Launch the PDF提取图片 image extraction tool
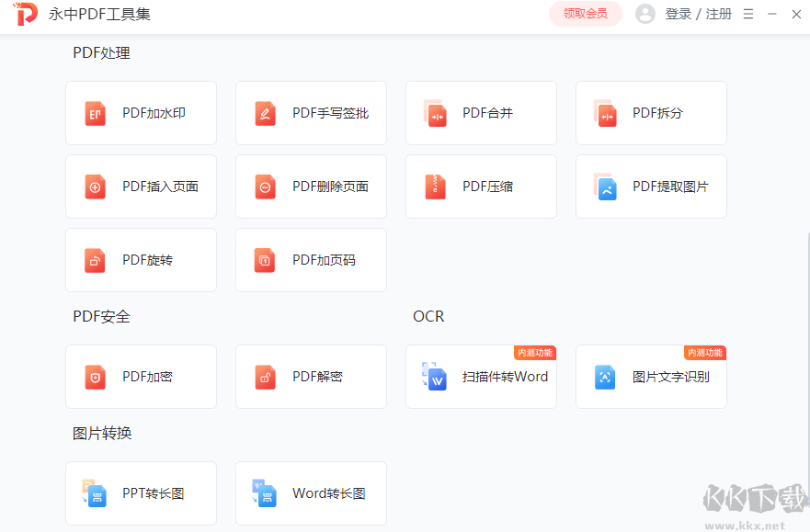 (651, 187)
